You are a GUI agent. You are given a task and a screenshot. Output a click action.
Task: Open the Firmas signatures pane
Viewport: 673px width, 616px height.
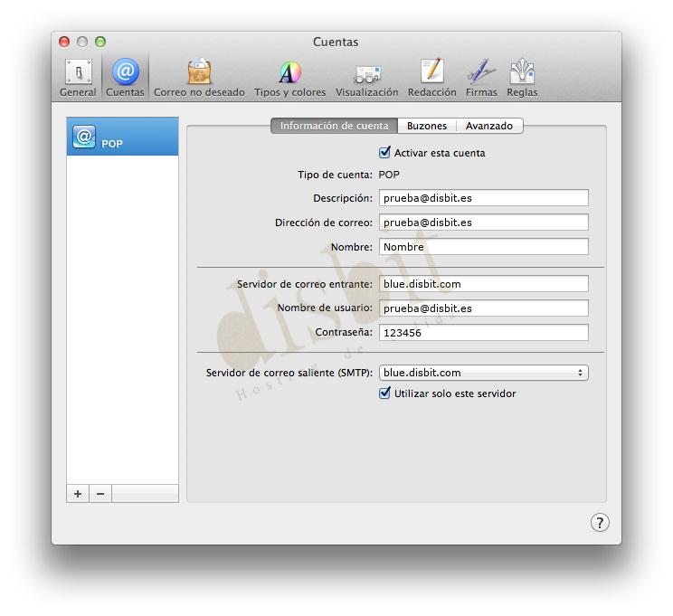[481, 78]
